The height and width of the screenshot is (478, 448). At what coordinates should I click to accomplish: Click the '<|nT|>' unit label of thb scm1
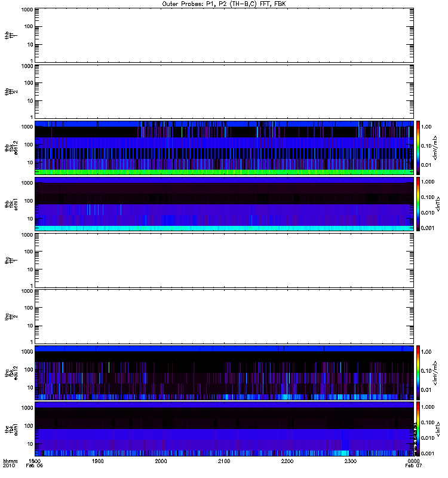[x=438, y=204]
